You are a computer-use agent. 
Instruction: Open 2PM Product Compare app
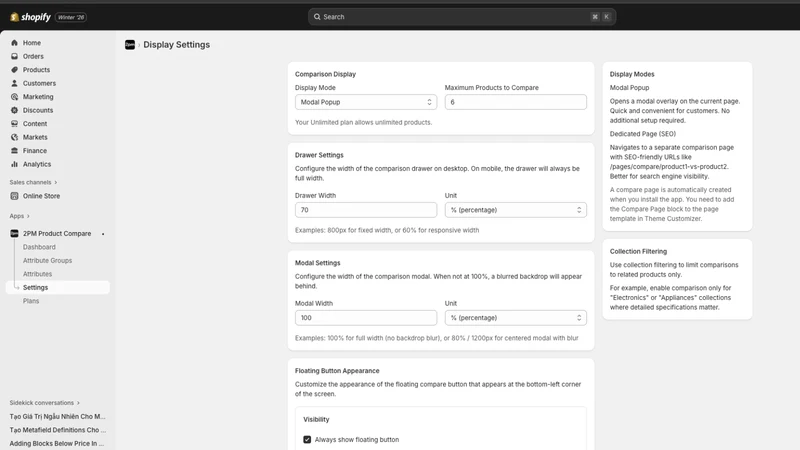[x=57, y=234]
